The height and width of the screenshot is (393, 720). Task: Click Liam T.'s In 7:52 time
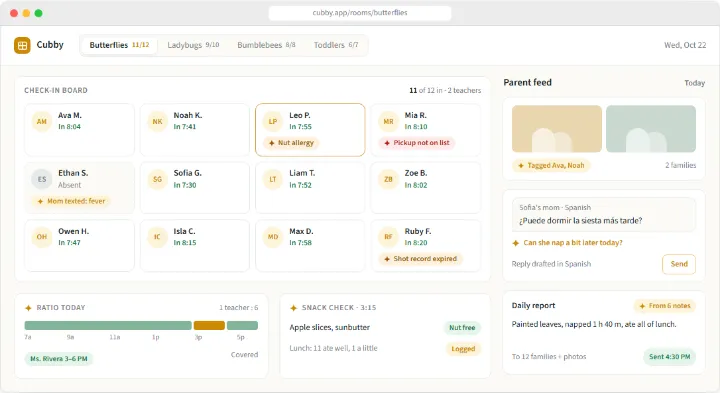pos(300,185)
